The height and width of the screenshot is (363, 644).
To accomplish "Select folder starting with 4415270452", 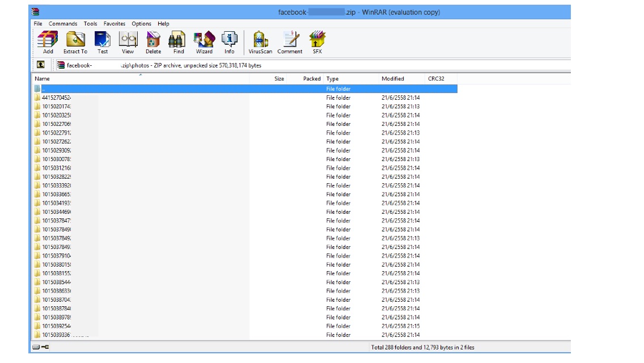I will [245, 98].
